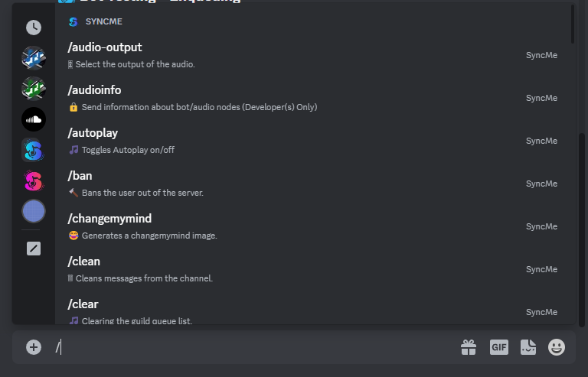Select the pink SyncMe bot icon
This screenshot has height=377, width=588.
tap(34, 180)
